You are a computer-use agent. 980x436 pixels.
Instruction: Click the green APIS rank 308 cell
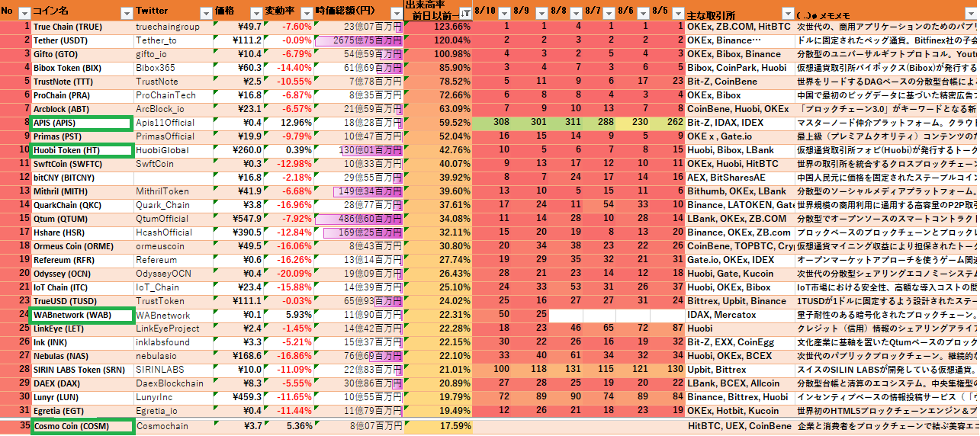click(501, 123)
